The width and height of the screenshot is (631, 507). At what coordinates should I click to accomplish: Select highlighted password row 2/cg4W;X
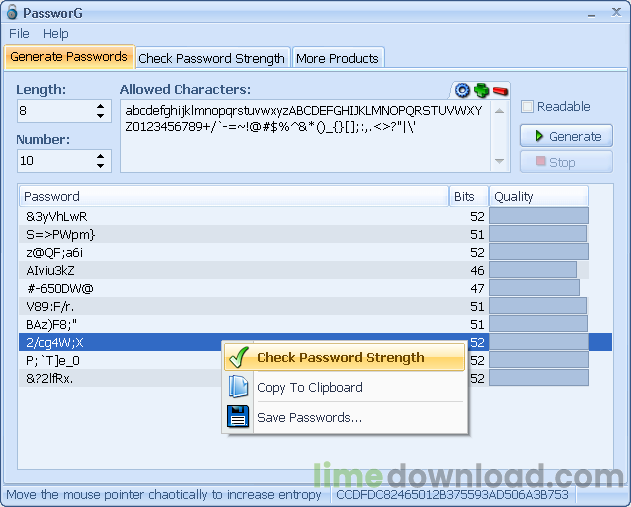pyautogui.click(x=315, y=342)
